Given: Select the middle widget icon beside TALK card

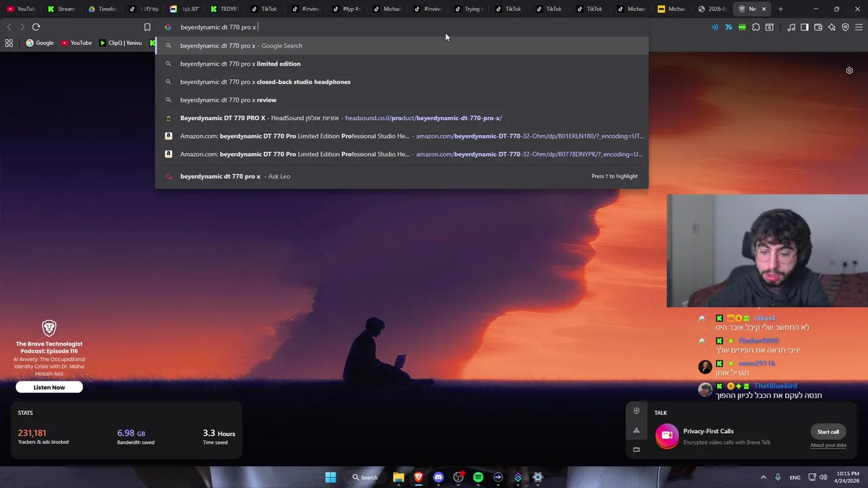Looking at the screenshot, I should click(636, 430).
